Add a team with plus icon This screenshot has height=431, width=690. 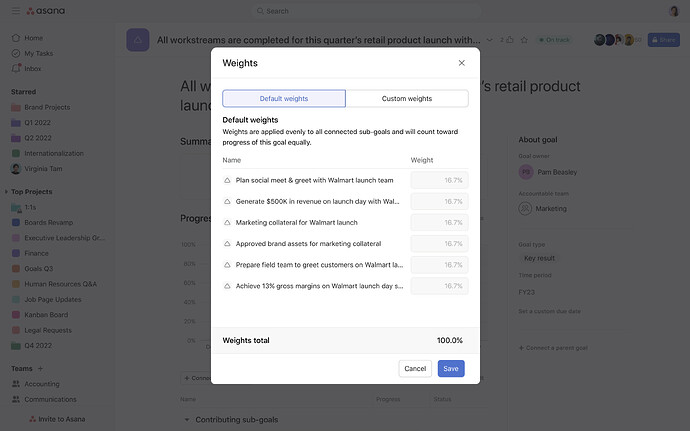pyautogui.click(x=40, y=368)
